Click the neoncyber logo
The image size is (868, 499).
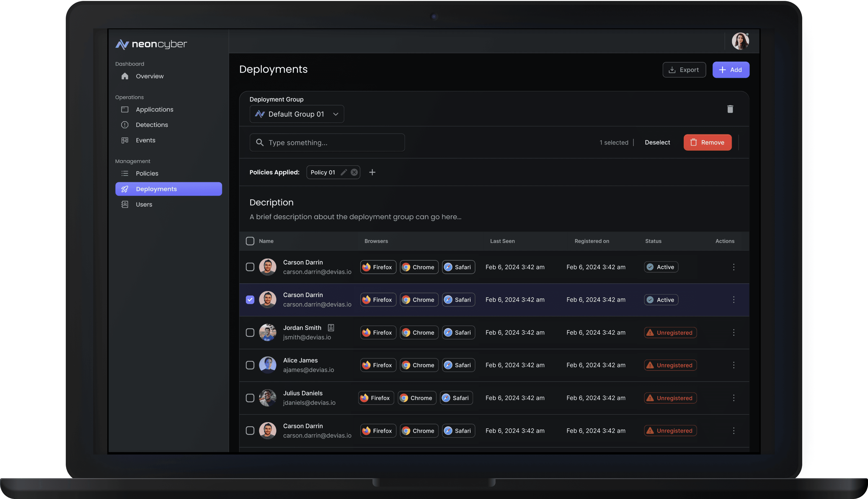(x=151, y=44)
